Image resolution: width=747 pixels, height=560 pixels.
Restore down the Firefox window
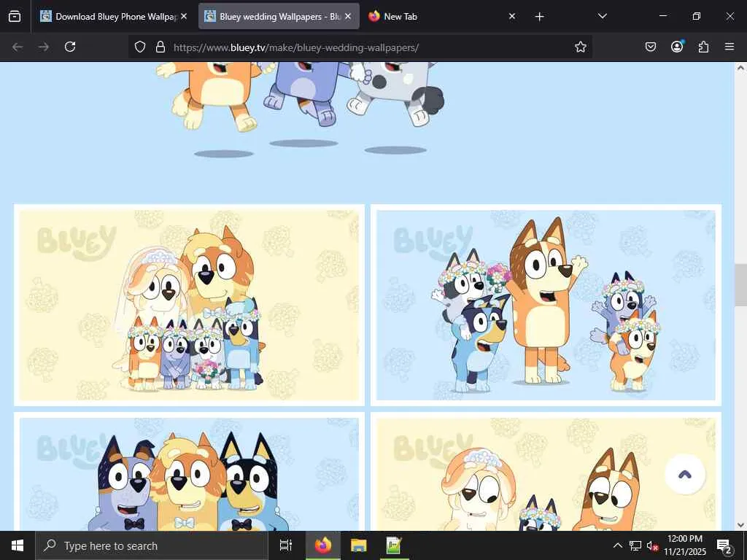697,16
